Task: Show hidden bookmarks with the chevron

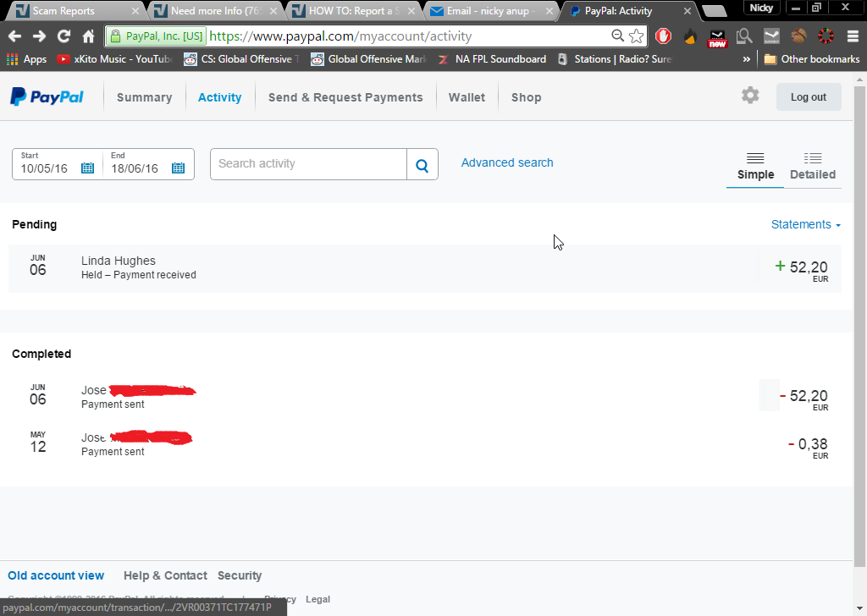Action: [746, 59]
